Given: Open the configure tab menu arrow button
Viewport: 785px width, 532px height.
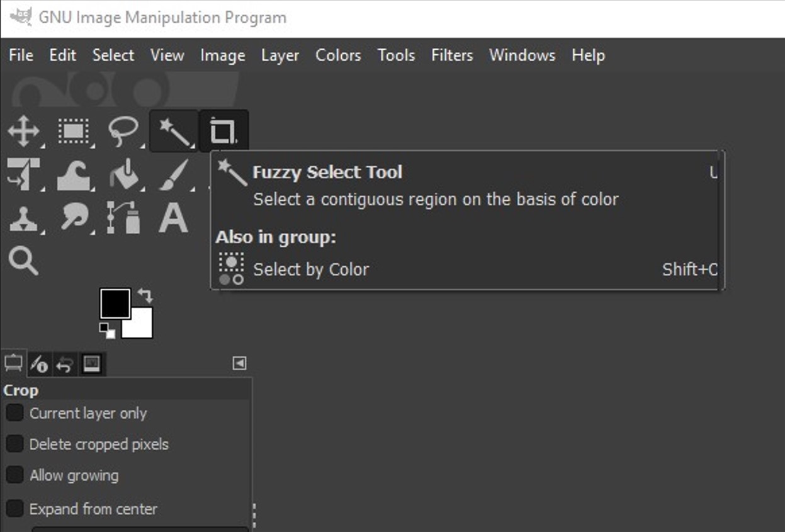Looking at the screenshot, I should tap(239, 363).
